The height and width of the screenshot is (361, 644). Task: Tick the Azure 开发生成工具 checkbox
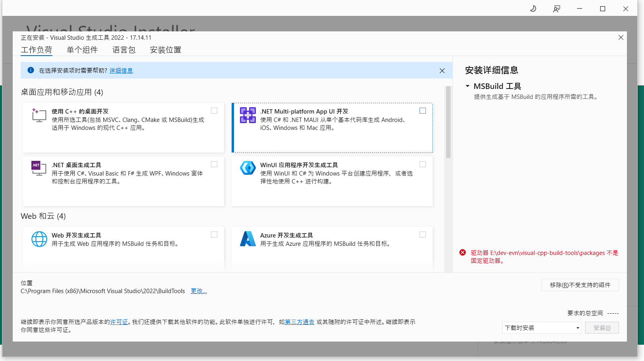click(423, 235)
